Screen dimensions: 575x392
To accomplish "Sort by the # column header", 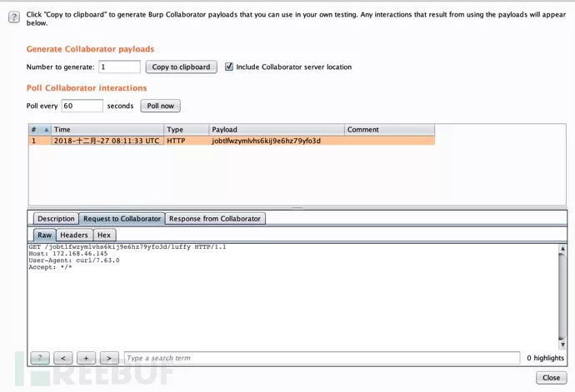I will pyautogui.click(x=40, y=130).
